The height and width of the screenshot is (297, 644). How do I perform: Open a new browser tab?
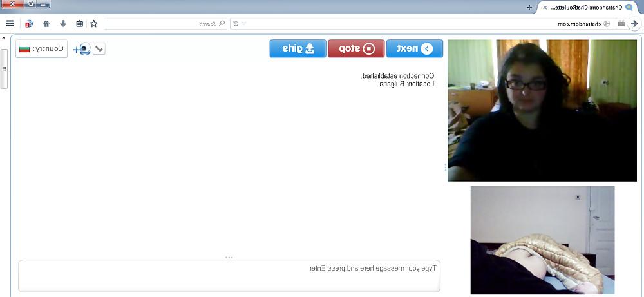point(529,7)
